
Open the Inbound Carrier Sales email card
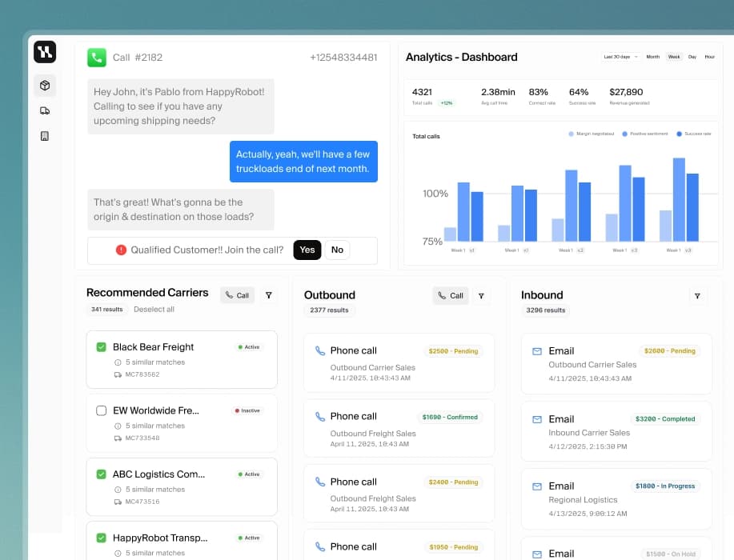pyautogui.click(x=616, y=431)
